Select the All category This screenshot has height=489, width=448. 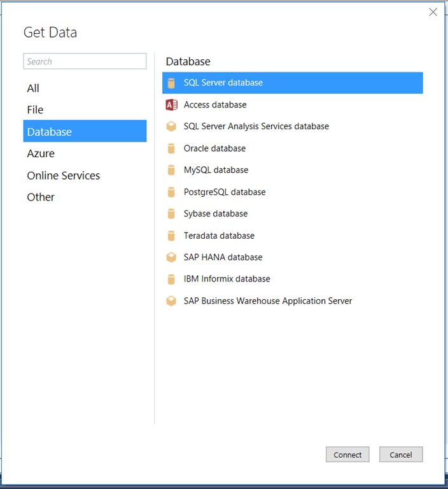[x=85, y=89]
